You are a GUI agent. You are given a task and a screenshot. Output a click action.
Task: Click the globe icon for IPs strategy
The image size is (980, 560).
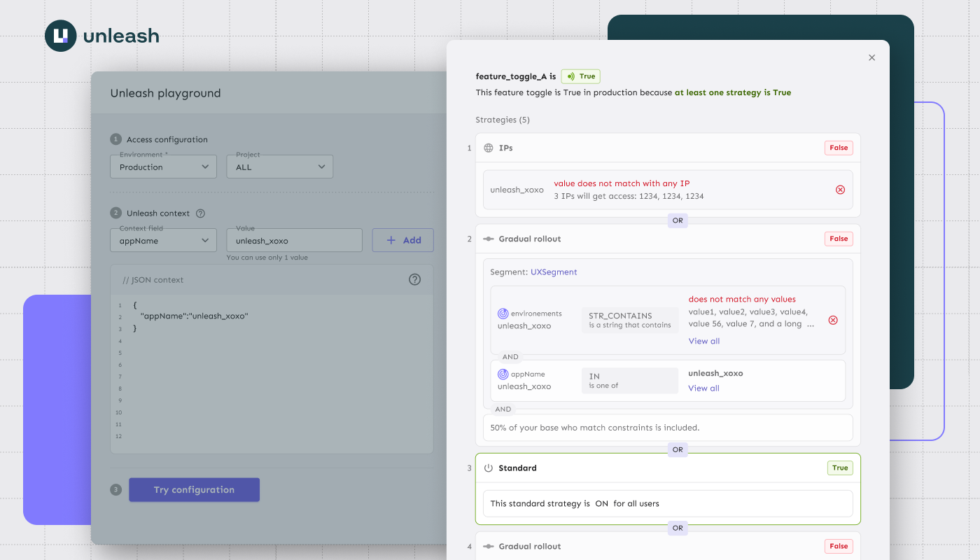[489, 148]
